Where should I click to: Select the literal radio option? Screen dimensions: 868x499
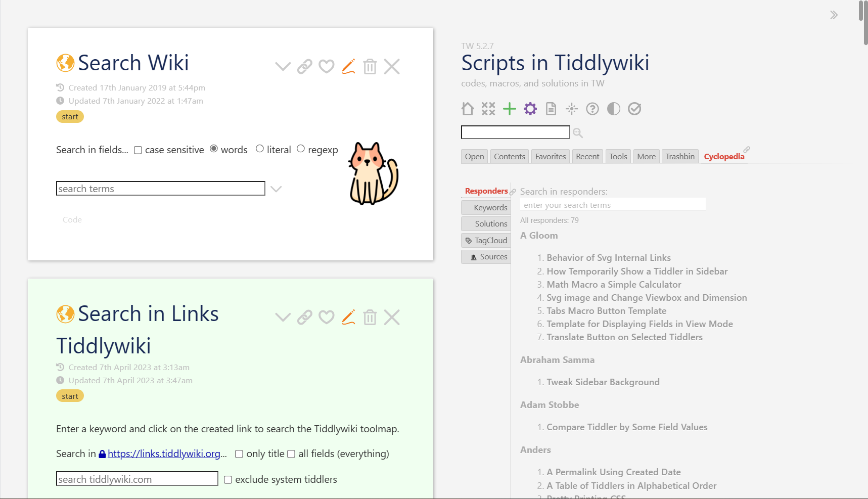(260, 149)
